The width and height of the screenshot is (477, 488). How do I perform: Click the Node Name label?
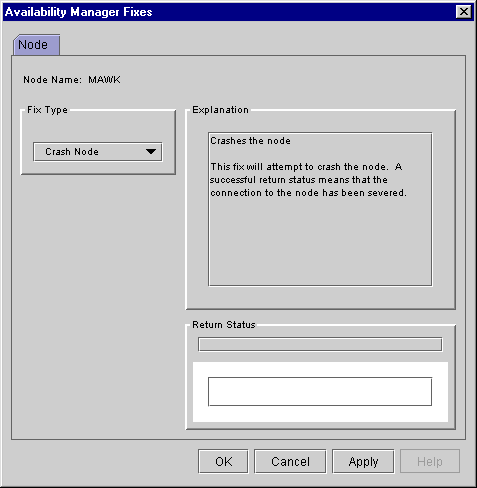[x=52, y=80]
